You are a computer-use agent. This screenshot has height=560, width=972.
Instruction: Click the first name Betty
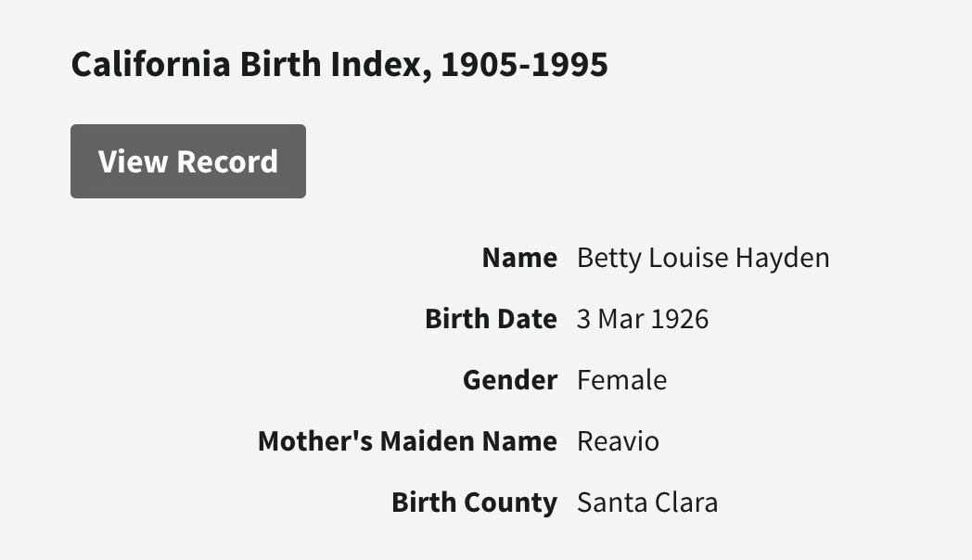coord(603,258)
